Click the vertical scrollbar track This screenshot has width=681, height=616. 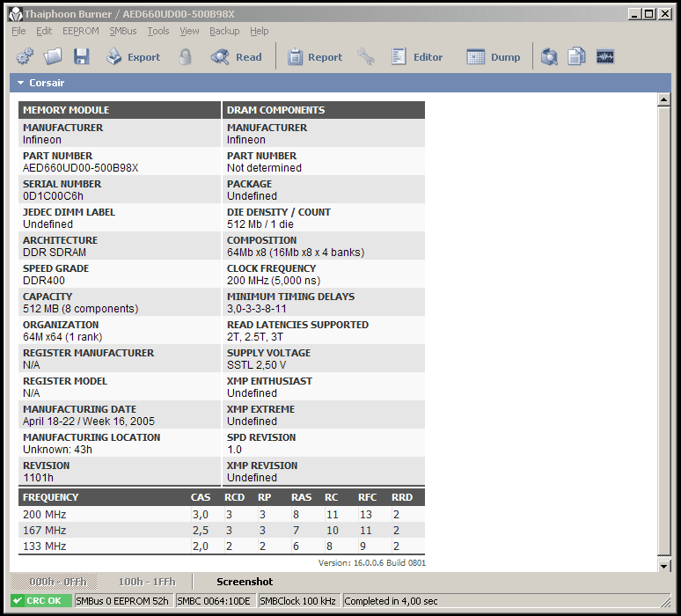click(x=663, y=333)
